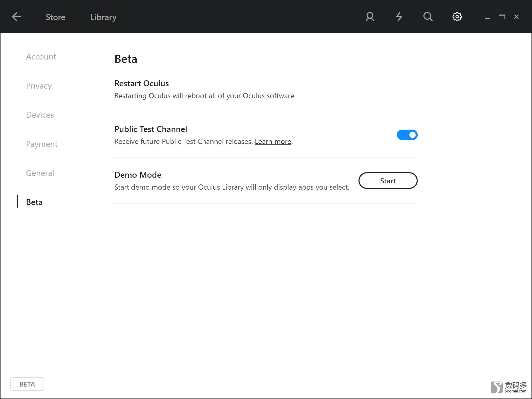This screenshot has height=399, width=532.
Task: Open the Learn more link
Action: 273,142
